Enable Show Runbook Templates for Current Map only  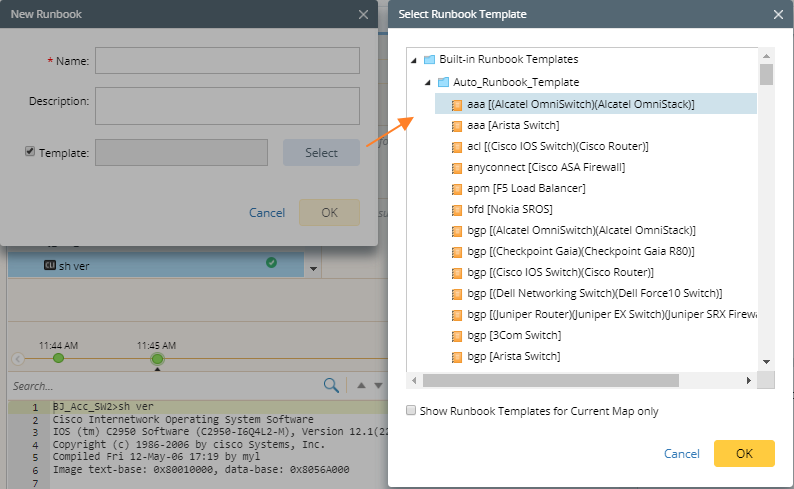coord(412,411)
